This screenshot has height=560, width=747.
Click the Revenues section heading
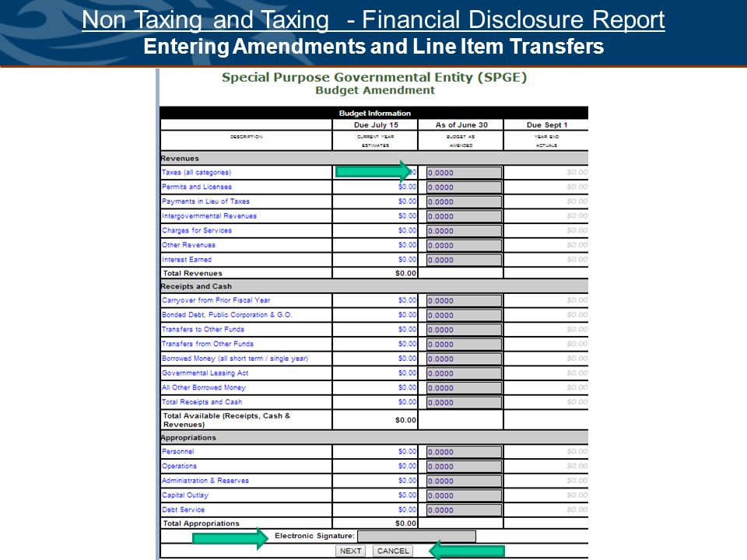(x=180, y=159)
